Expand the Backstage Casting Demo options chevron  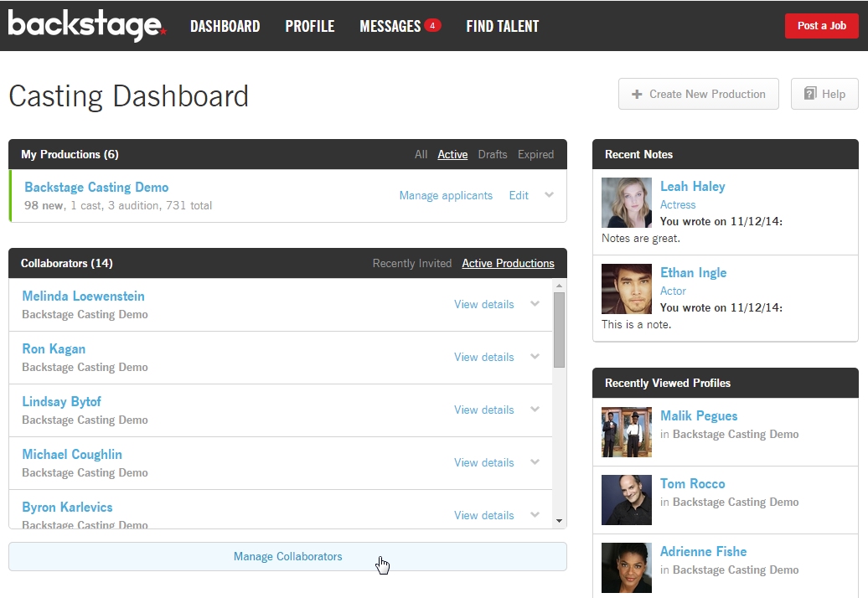[549, 194]
